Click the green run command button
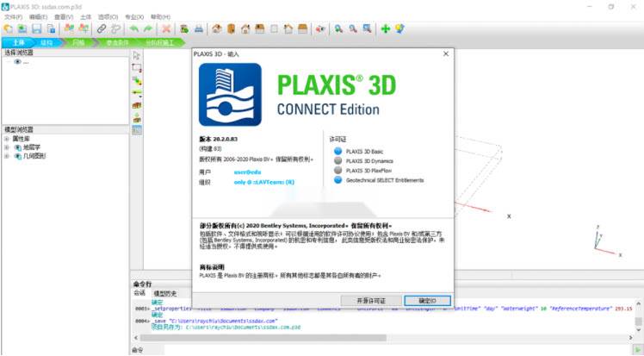 coord(638,350)
